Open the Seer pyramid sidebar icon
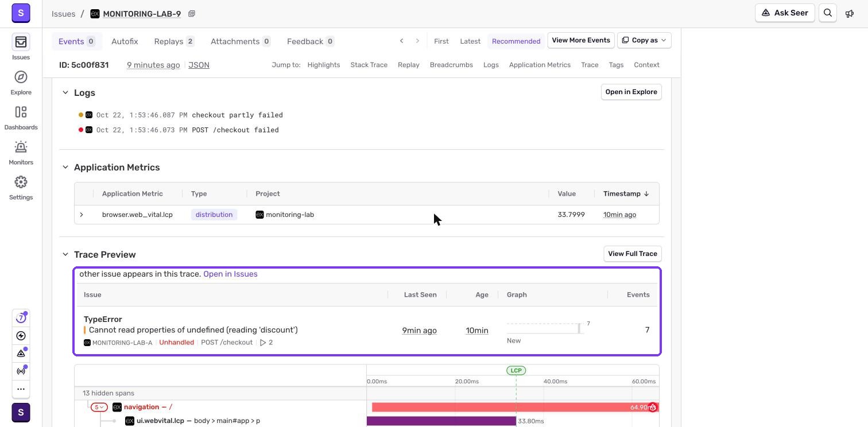The height and width of the screenshot is (427, 868). 21,354
